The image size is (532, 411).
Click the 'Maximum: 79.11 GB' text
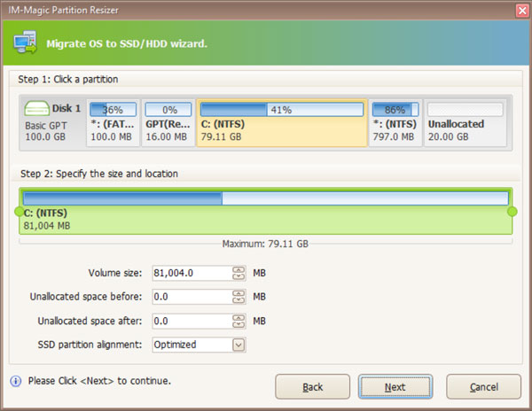265,244
